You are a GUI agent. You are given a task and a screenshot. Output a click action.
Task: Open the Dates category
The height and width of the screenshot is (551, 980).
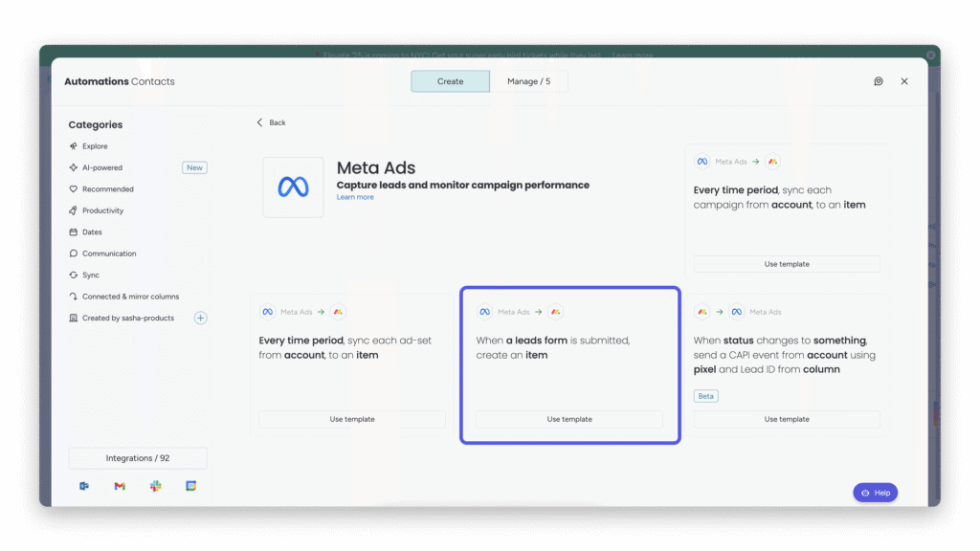92,231
